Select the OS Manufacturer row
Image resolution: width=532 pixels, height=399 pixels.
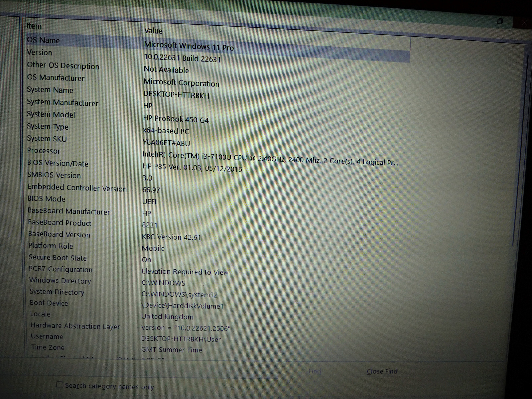56,78
